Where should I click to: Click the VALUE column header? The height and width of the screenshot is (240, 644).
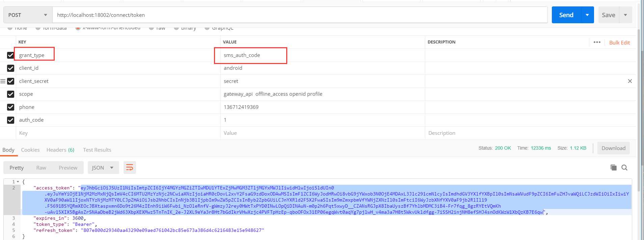pos(230,42)
